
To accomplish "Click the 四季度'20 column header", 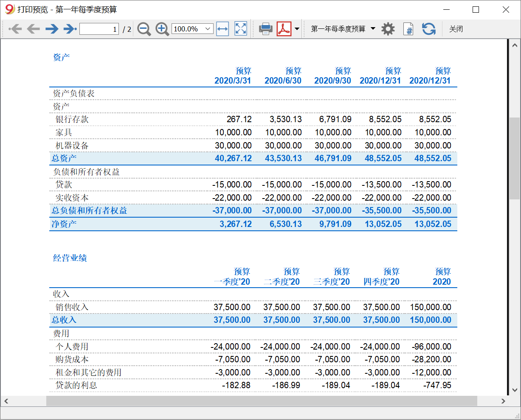I will click(x=381, y=282).
